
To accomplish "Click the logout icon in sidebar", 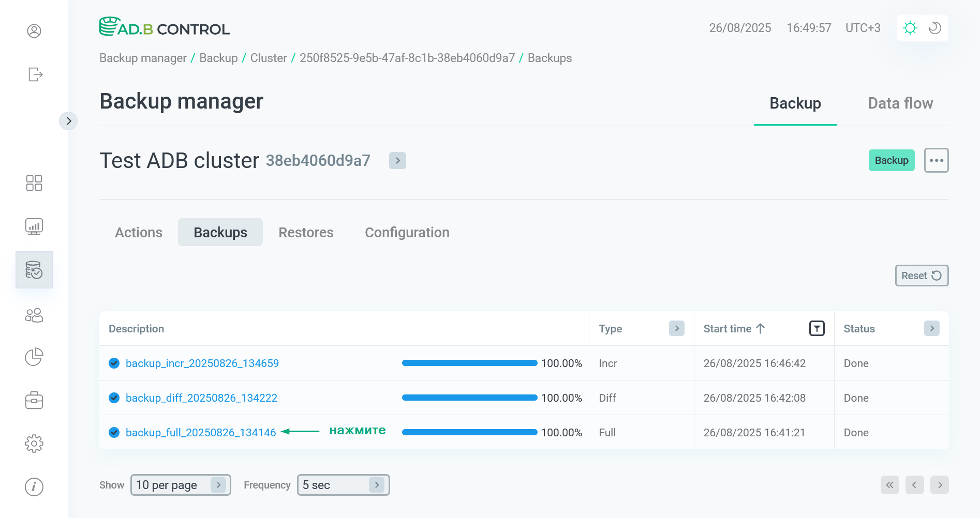I will click(35, 74).
